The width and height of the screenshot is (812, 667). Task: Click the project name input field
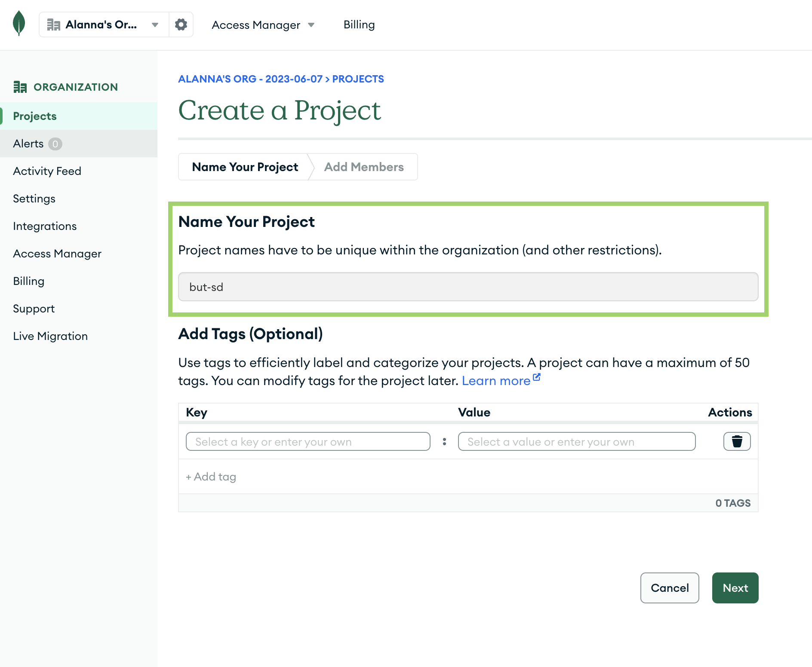(468, 287)
